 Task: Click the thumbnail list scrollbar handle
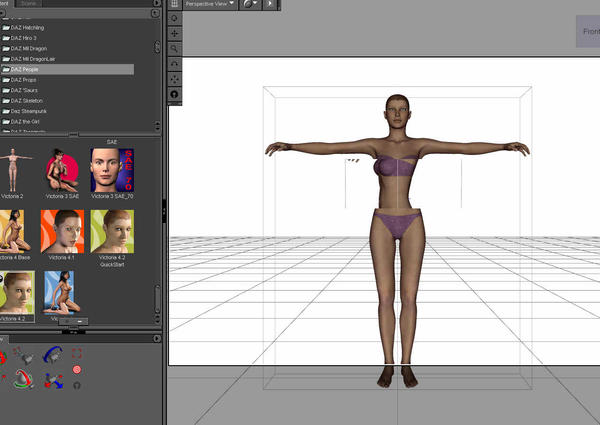point(157,299)
